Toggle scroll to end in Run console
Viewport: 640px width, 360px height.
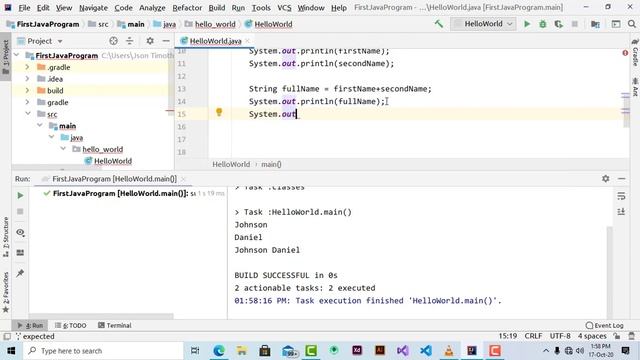(x=621, y=211)
